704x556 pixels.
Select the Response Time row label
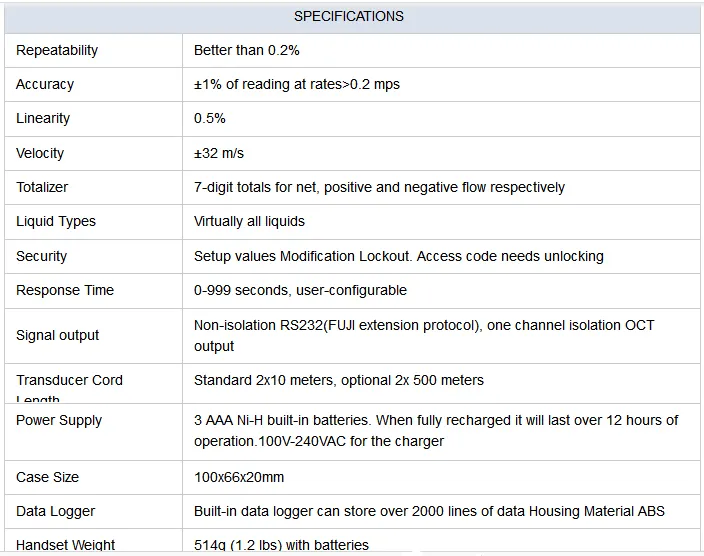[65, 290]
